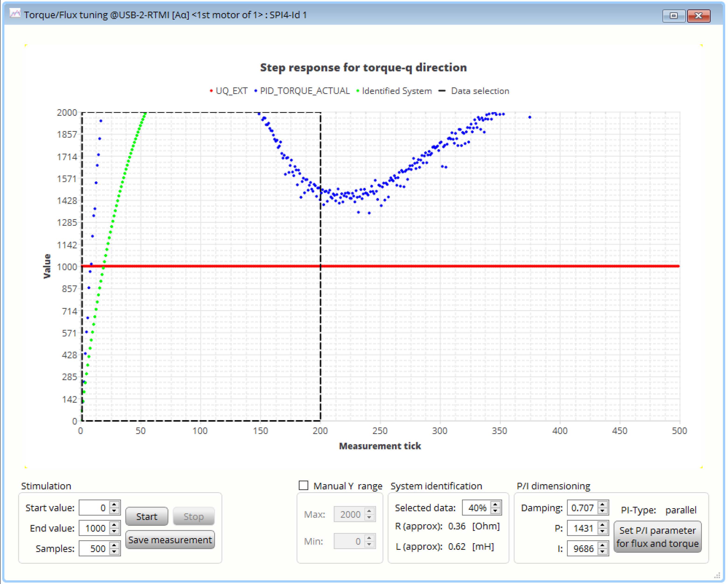Decrease Selected data percentage with down arrow
This screenshot has width=728, height=584.
(496, 512)
